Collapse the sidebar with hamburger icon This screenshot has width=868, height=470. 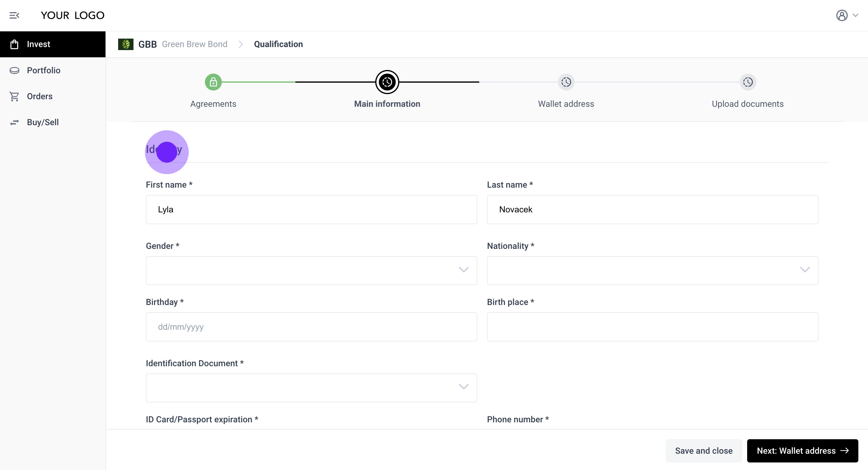[14, 15]
